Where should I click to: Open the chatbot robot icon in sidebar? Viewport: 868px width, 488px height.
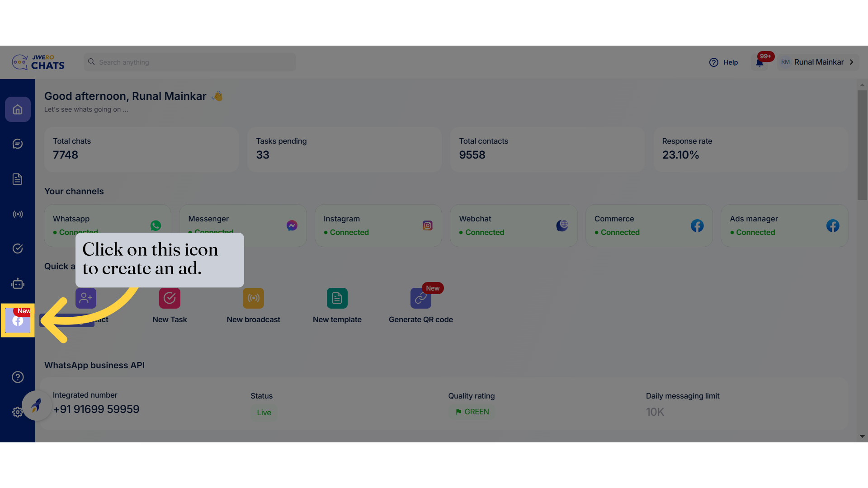18,284
